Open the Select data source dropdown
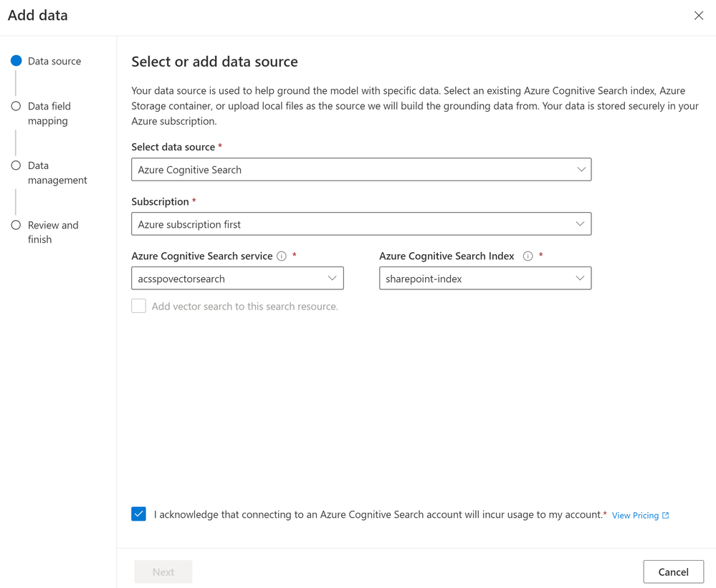This screenshot has height=588, width=716. pyautogui.click(x=361, y=170)
